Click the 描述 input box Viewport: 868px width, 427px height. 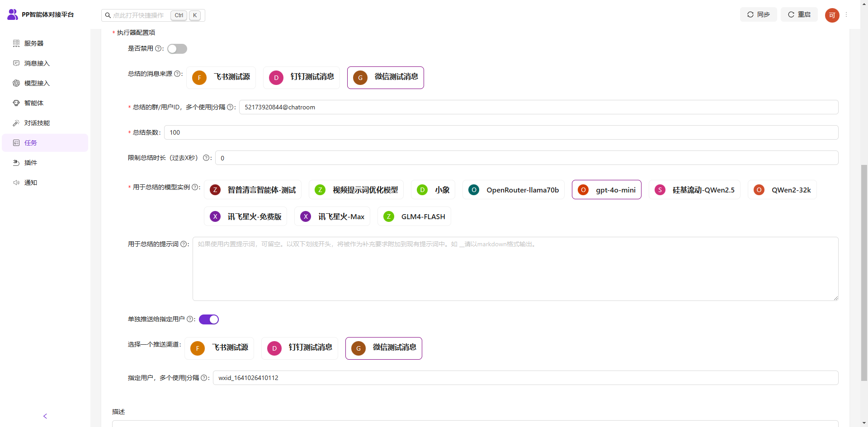[475, 424]
